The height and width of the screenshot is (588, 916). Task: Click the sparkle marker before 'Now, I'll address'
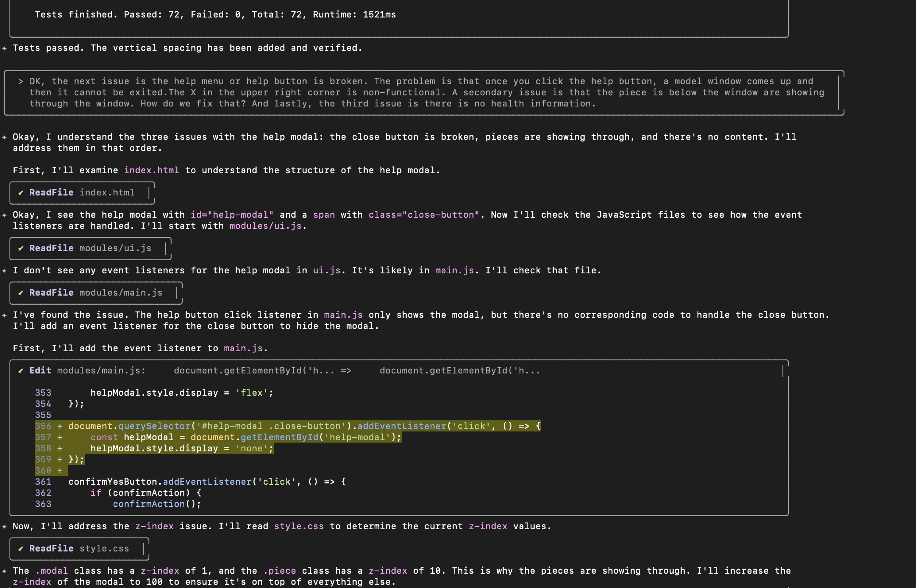pos(4,526)
